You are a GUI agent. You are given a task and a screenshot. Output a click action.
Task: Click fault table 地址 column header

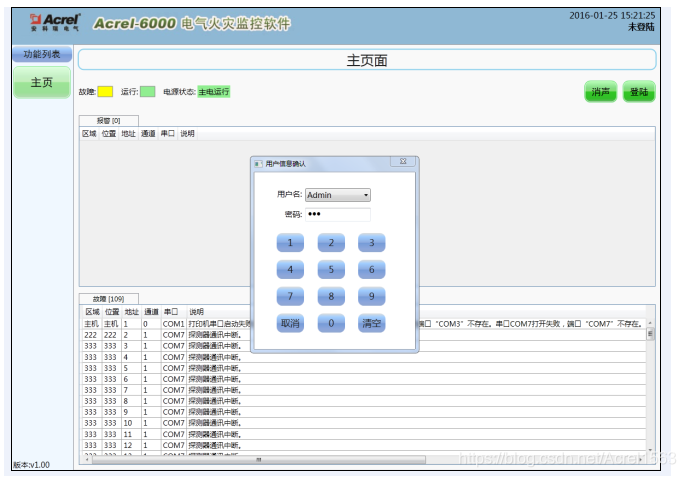click(132, 312)
